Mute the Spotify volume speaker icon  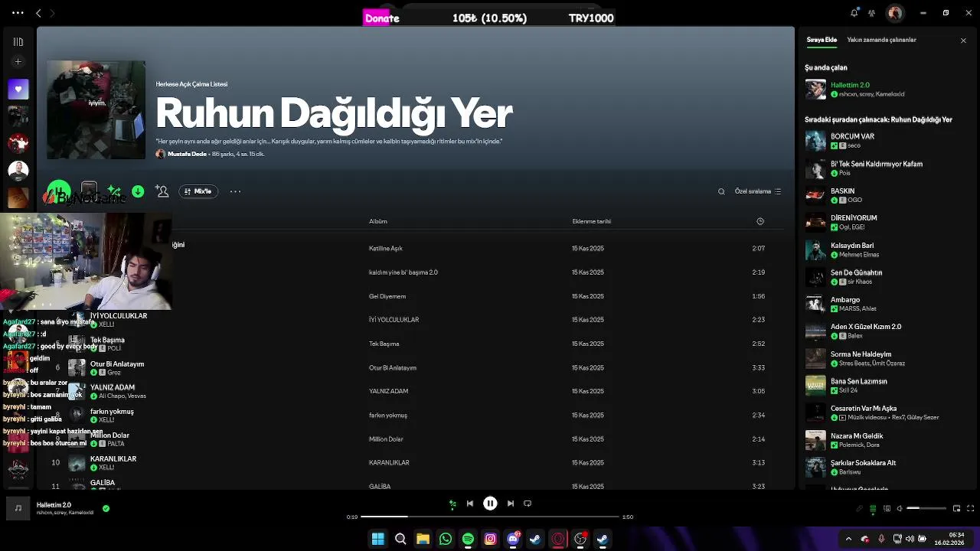(900, 508)
